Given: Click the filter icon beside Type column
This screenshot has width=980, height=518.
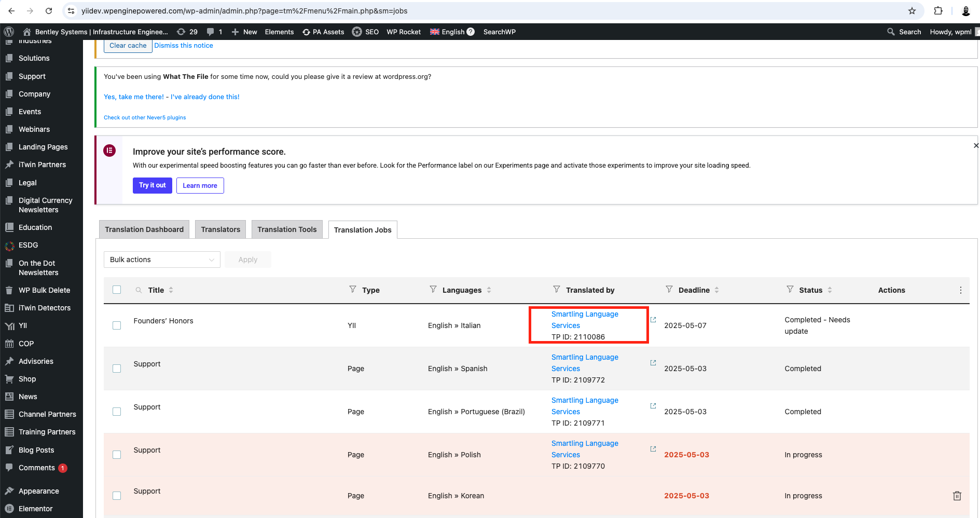Looking at the screenshot, I should pos(353,289).
